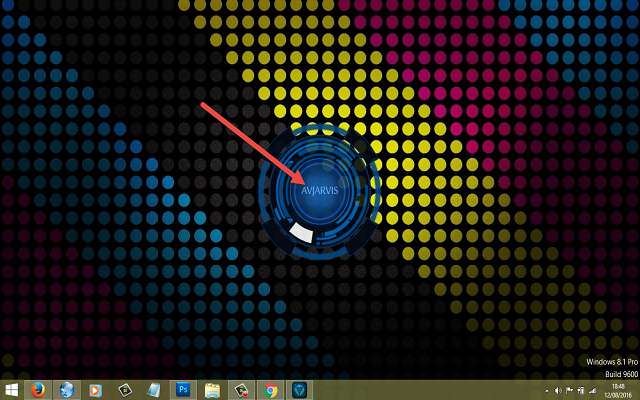Launch Google Chrome from the taskbar
This screenshot has width=640, height=400.
pos(270,389)
